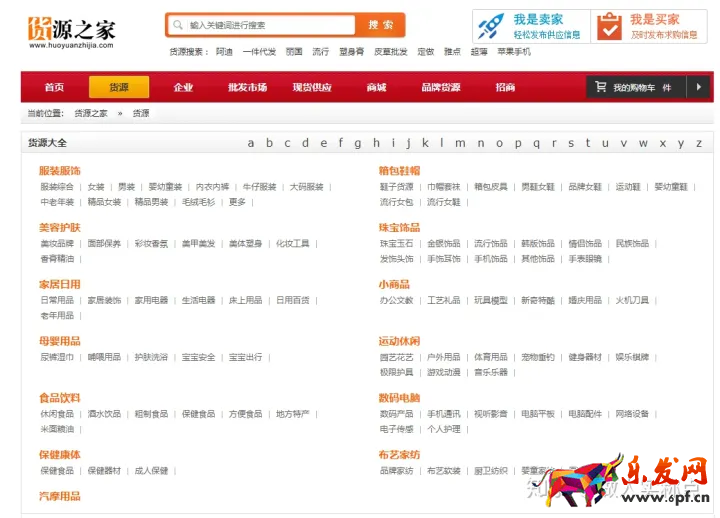Click the checkmark clipboard icon for 我是买家
This screenshot has height=518, width=720.
click(x=609, y=27)
